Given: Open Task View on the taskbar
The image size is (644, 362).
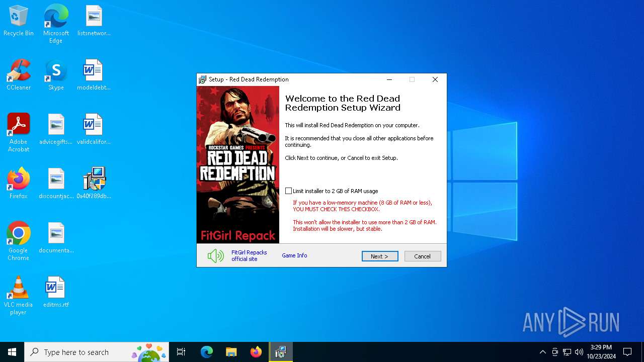Looking at the screenshot, I should [181, 352].
